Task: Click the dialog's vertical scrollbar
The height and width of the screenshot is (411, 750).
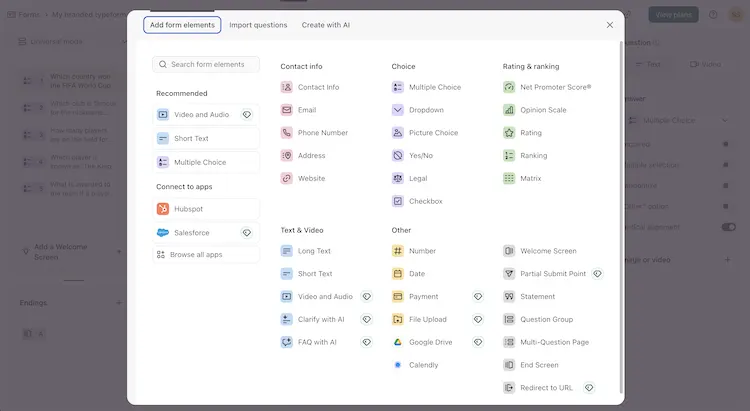Action: (x=621, y=218)
